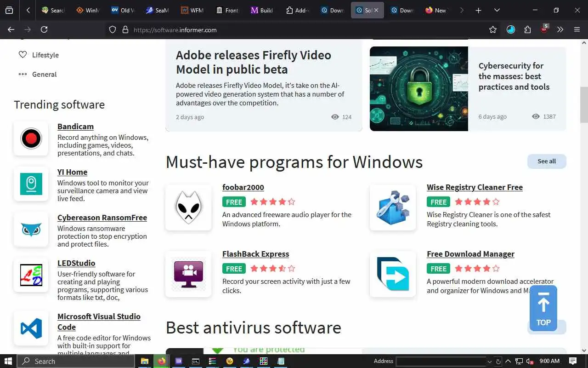
Task: Click the General three-dots icon
Action: point(23,74)
